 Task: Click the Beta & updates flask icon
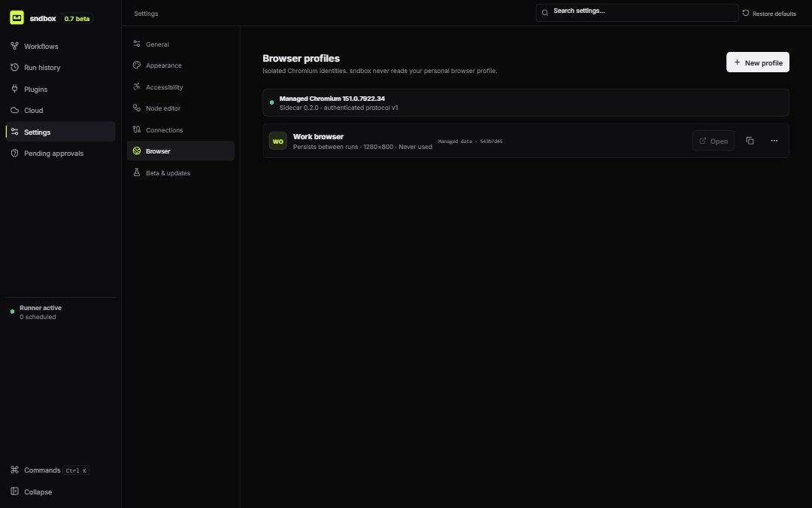(137, 172)
